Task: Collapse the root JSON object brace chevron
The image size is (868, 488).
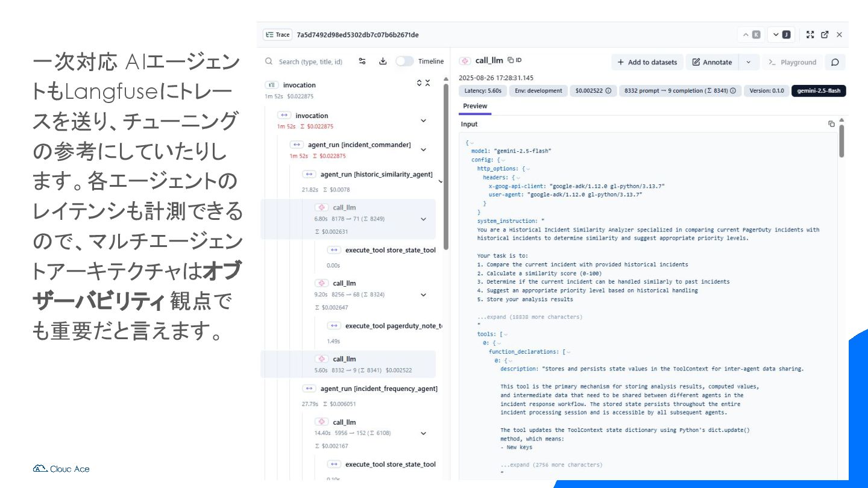Action: tap(472, 143)
